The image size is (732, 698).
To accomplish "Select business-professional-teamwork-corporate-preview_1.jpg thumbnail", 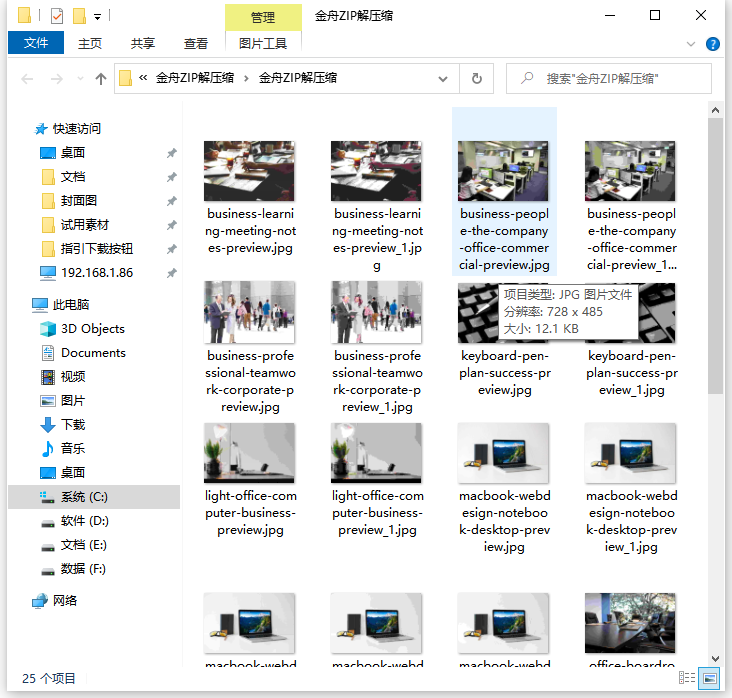I will [376, 312].
